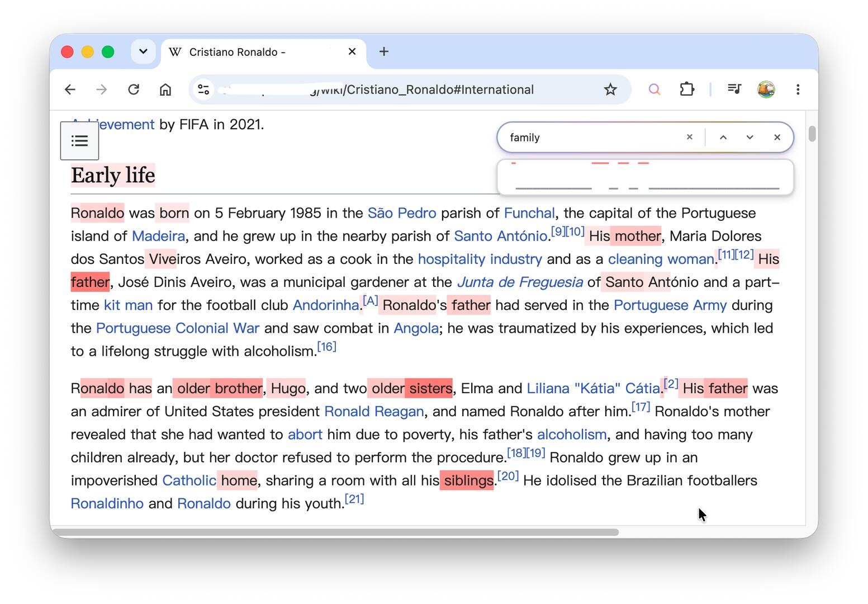The image size is (868, 604).
Task: Click the name "Hugo" in the text
Action: (288, 388)
